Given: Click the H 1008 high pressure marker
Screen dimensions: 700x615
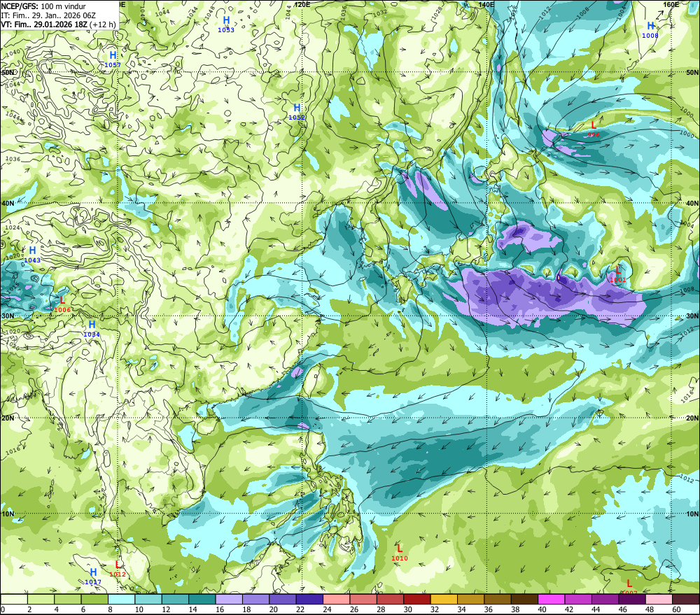Looking at the screenshot, I should click(x=650, y=30).
